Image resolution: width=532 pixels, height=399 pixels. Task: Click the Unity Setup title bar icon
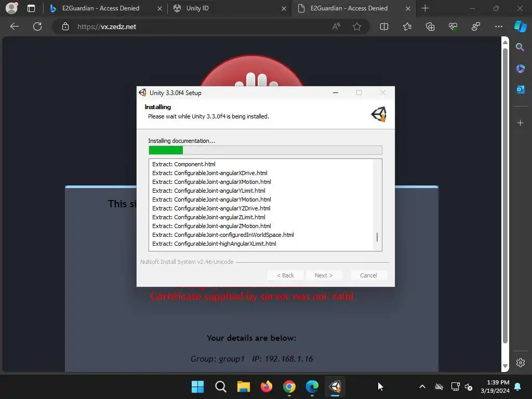pos(143,92)
